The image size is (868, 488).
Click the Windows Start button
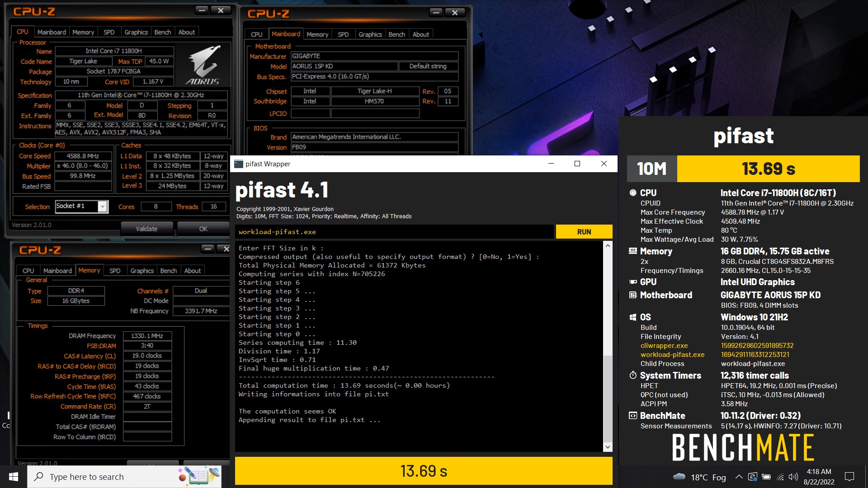pos(13,477)
